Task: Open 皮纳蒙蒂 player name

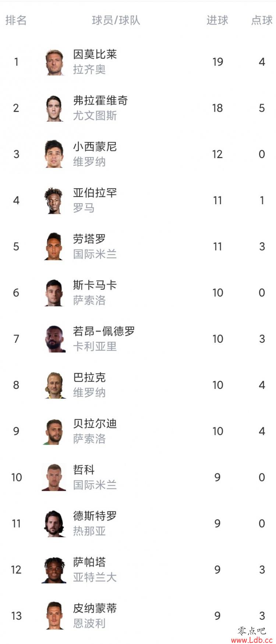Action: [95, 609]
